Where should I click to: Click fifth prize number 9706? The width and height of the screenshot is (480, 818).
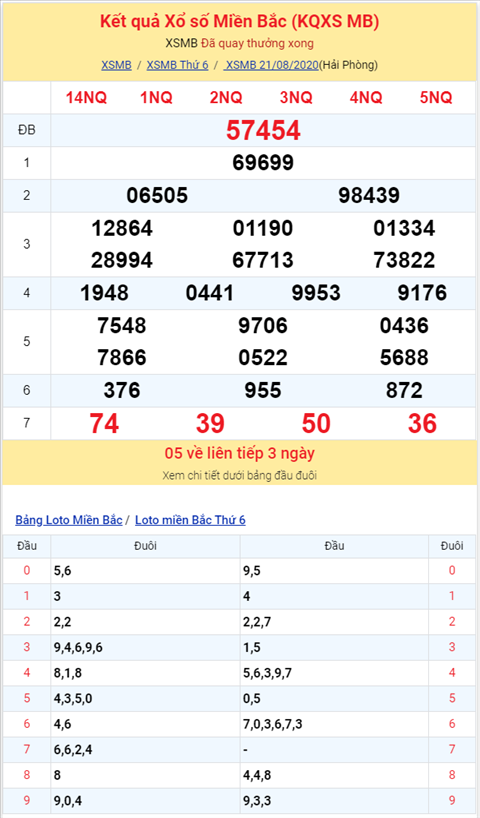click(263, 326)
